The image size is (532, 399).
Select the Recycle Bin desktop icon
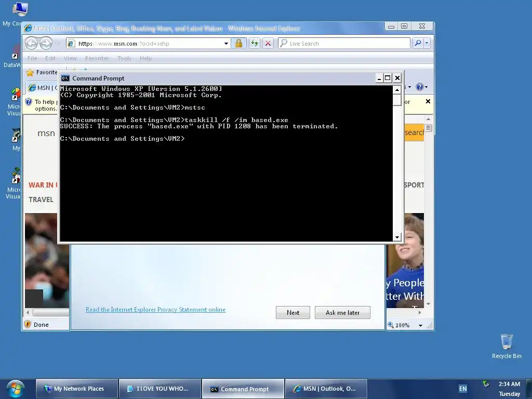click(507, 346)
